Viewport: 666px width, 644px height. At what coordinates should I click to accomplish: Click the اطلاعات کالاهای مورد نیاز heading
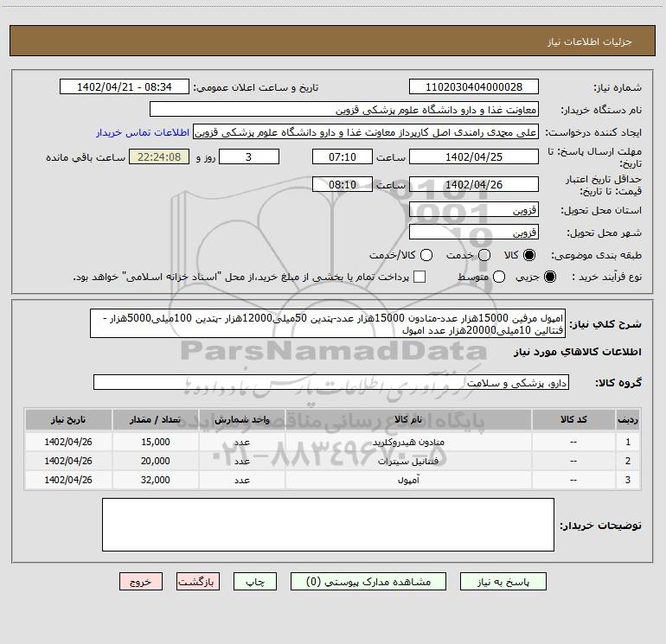tap(578, 352)
